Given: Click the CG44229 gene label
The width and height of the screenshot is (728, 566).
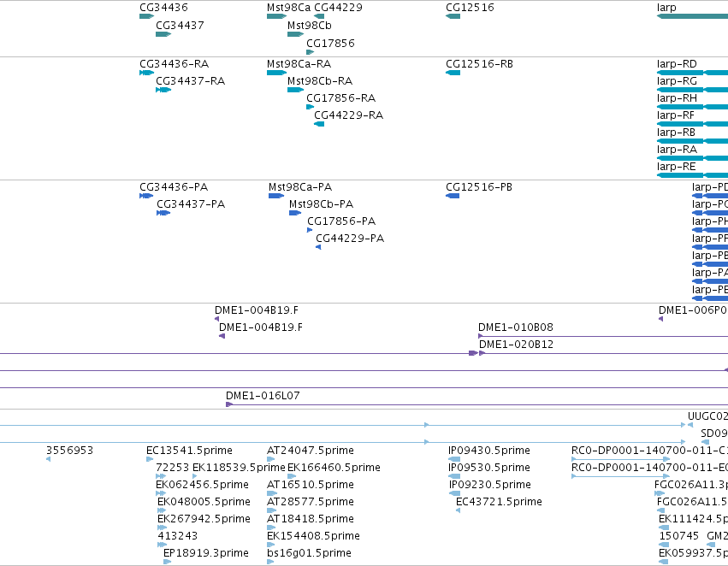Looking at the screenshot, I should coord(338,8).
